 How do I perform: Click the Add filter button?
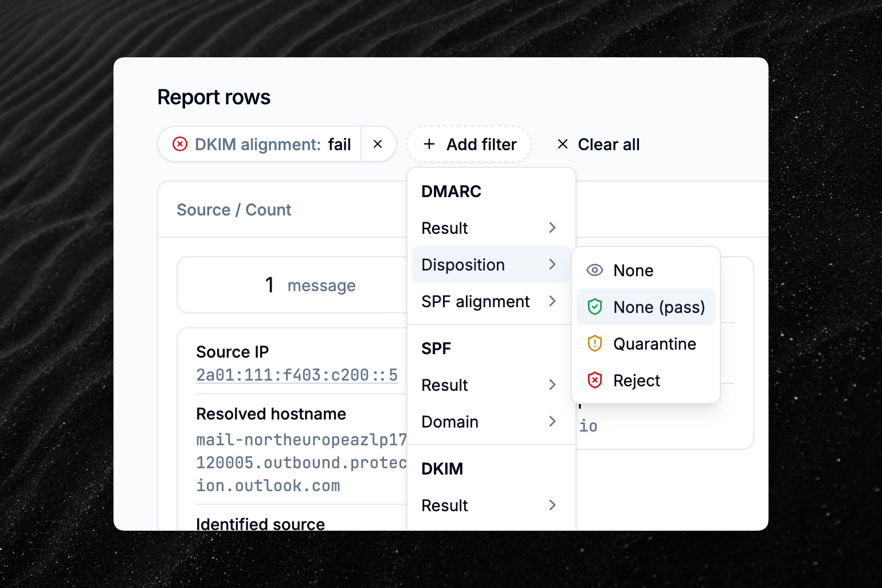pos(470,144)
